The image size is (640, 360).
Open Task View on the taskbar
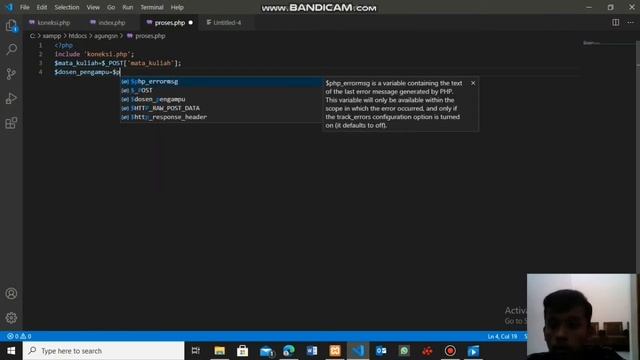196,351
